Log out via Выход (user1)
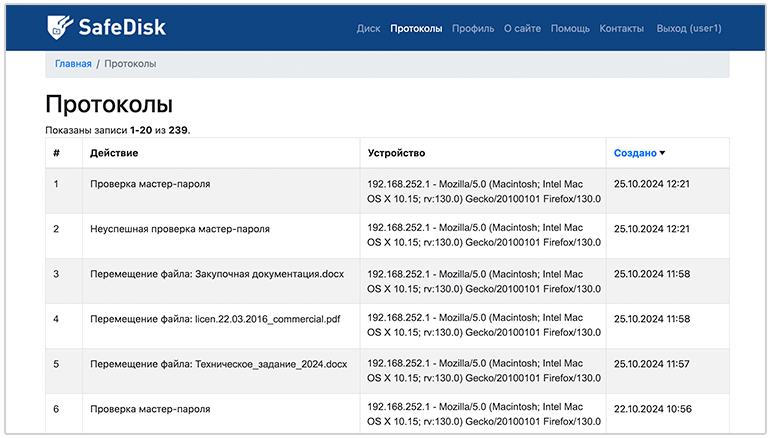Viewport: 770px width, 438px height. point(689,29)
